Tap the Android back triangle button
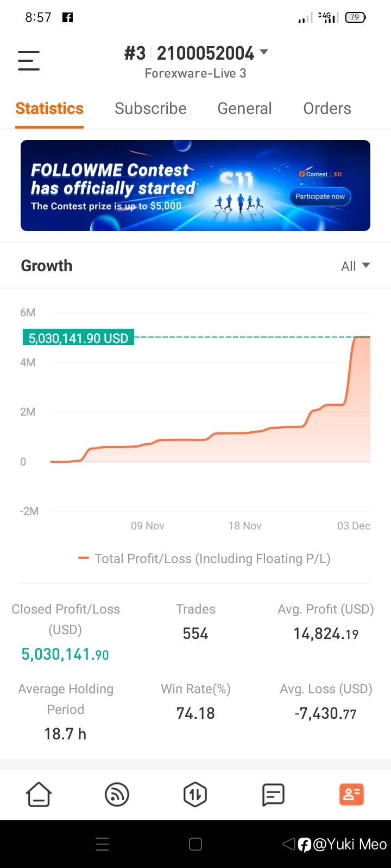Image resolution: width=391 pixels, height=868 pixels. point(288,844)
